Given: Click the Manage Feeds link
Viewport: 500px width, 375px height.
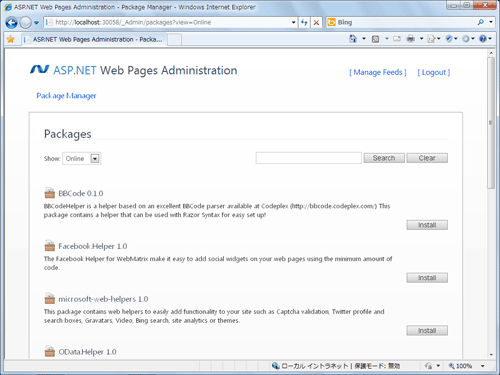Looking at the screenshot, I should click(378, 72).
